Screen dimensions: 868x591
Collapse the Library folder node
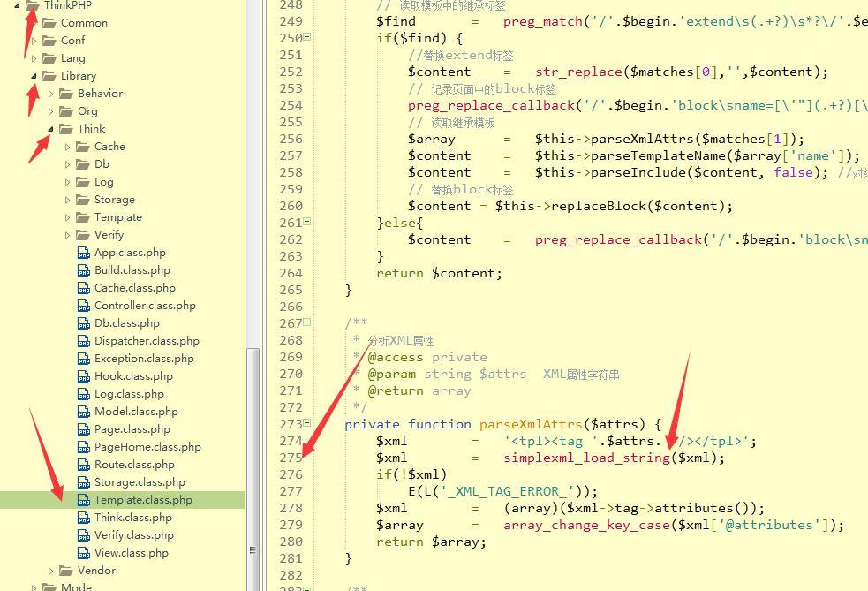point(34,76)
